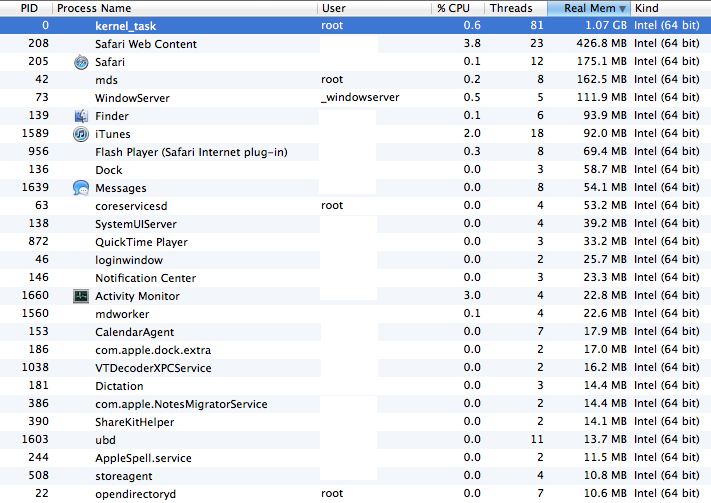Select the loginwindow process

(x=356, y=260)
